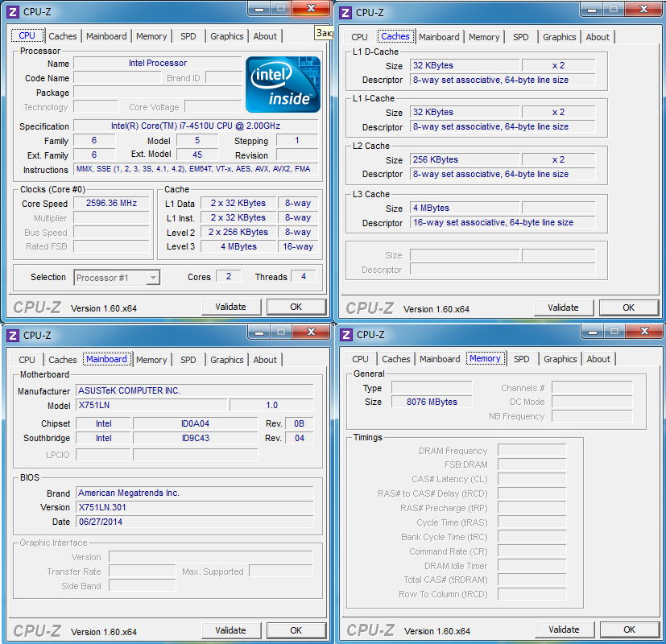Image resolution: width=666 pixels, height=644 pixels.
Task: Click the Level 3 '4 MBytes' cache value
Action: (x=238, y=246)
